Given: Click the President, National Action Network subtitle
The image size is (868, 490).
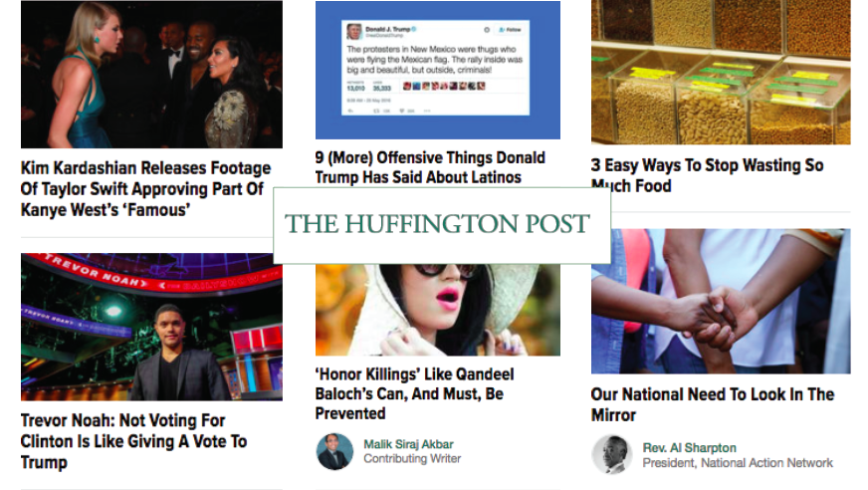Looking at the screenshot, I should click(x=738, y=463).
